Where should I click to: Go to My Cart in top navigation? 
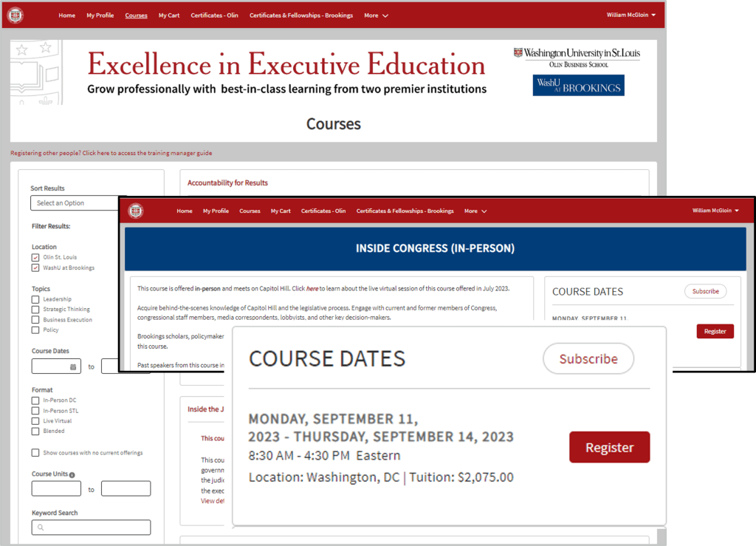(x=169, y=16)
